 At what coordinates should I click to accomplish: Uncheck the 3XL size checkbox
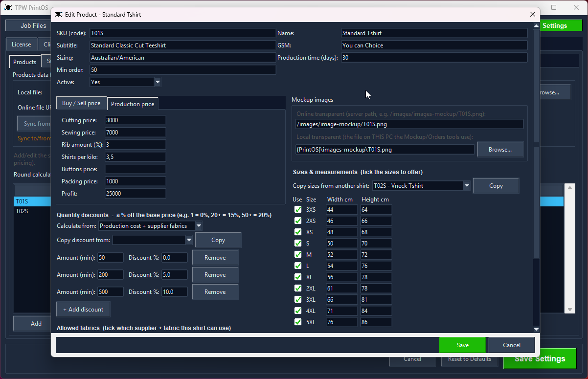click(x=298, y=300)
